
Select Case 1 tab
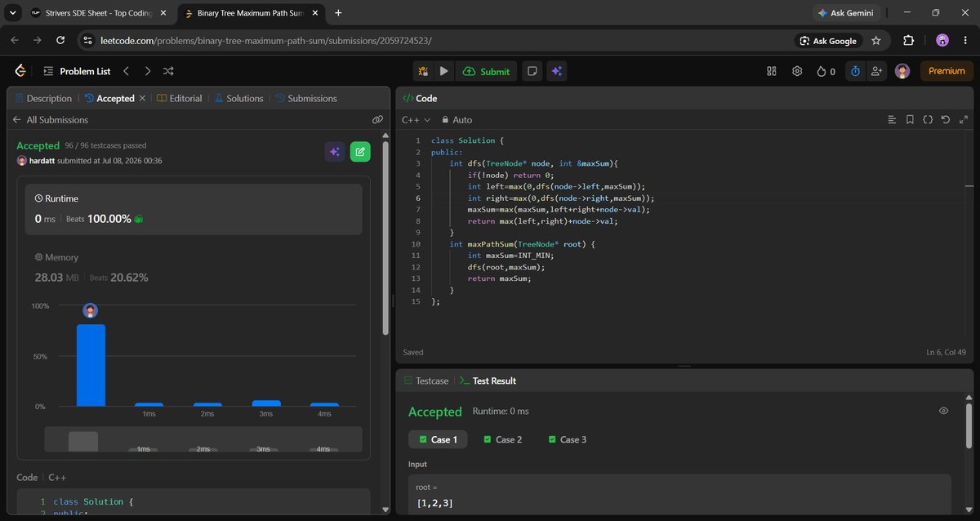point(438,439)
